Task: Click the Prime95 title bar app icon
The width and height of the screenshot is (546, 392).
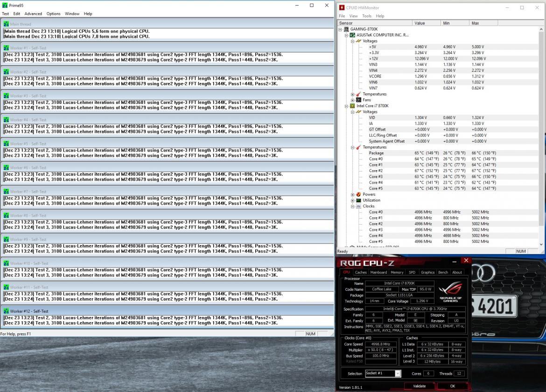Action: click(x=5, y=5)
